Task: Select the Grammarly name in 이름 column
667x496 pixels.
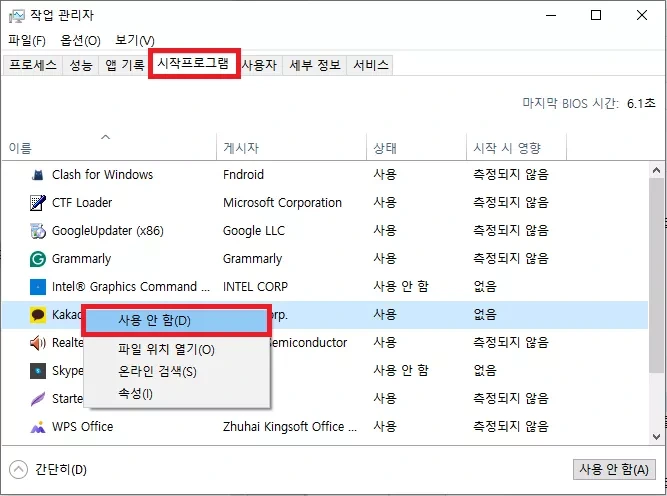Action: pyautogui.click(x=81, y=259)
